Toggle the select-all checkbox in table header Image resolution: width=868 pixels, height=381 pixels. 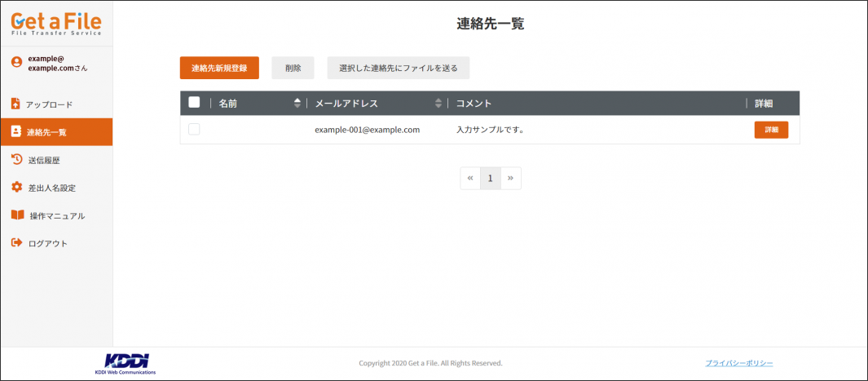(194, 103)
